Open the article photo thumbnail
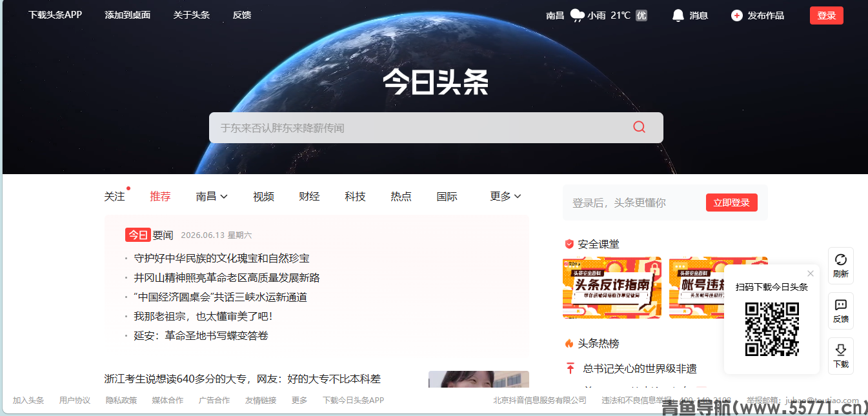The width and height of the screenshot is (868, 416). (479, 379)
